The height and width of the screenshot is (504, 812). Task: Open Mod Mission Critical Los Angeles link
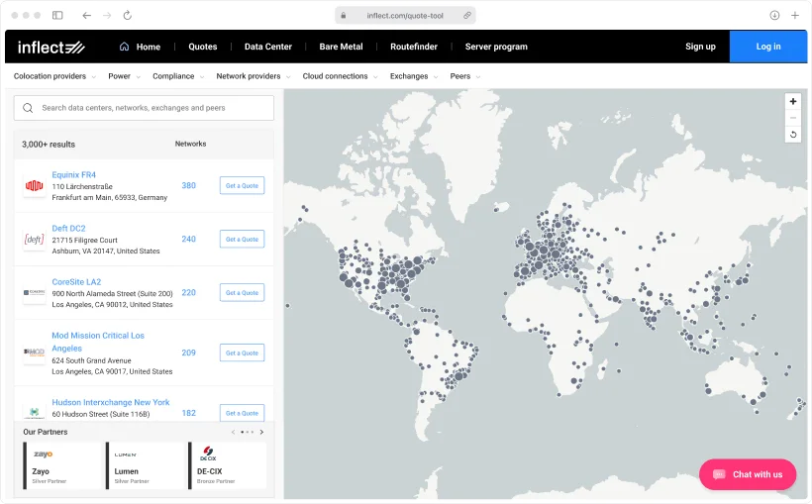(98, 342)
